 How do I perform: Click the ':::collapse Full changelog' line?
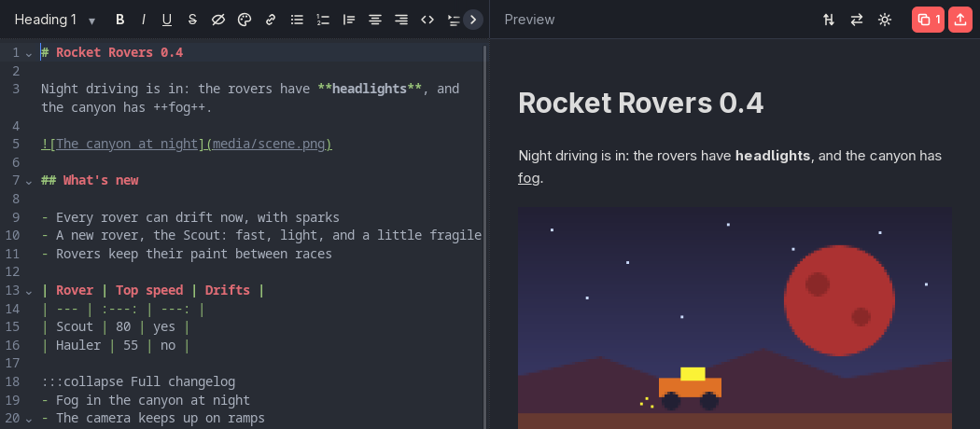tap(138, 381)
